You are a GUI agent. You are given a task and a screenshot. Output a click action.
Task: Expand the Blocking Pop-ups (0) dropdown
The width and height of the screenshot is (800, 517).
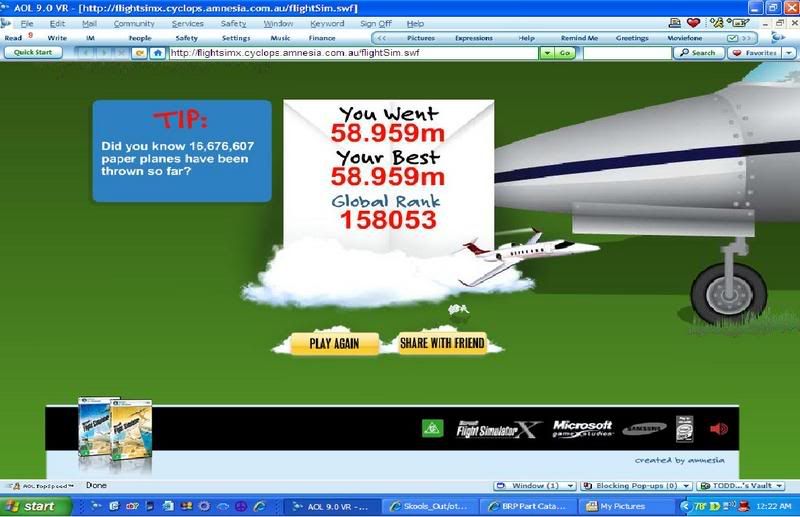pos(638,485)
